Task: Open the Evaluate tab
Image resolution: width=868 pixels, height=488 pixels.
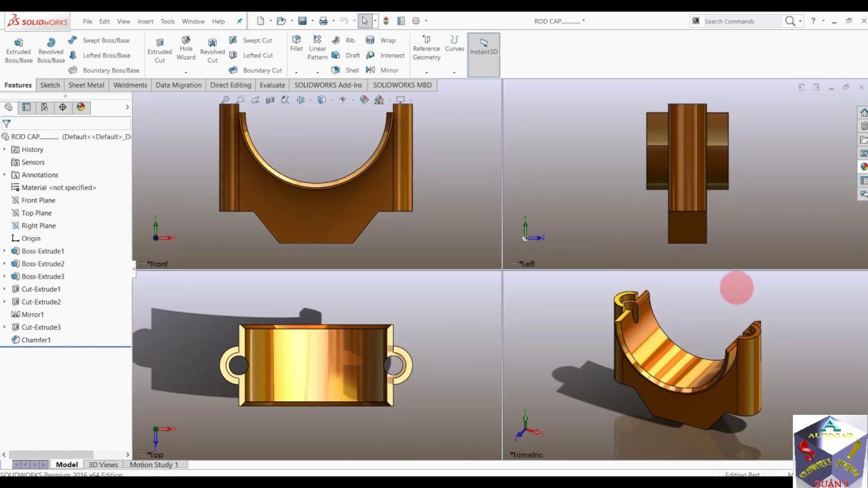Action: tap(272, 85)
